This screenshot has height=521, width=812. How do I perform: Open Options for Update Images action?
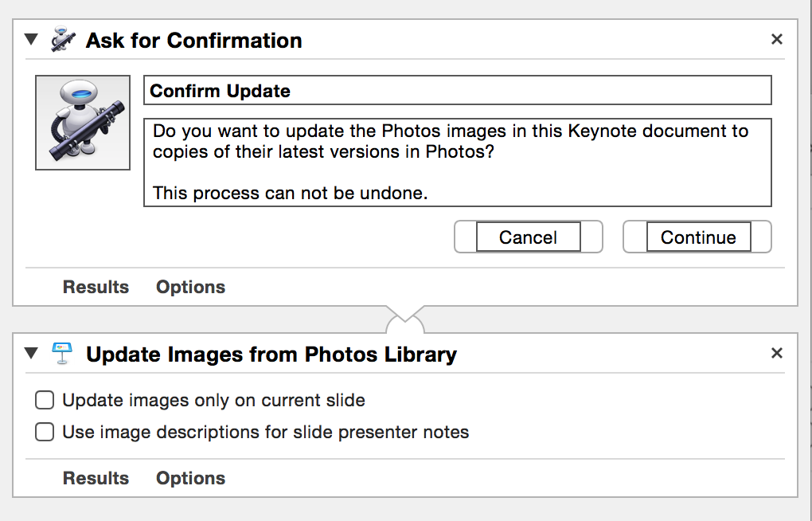[x=190, y=478]
